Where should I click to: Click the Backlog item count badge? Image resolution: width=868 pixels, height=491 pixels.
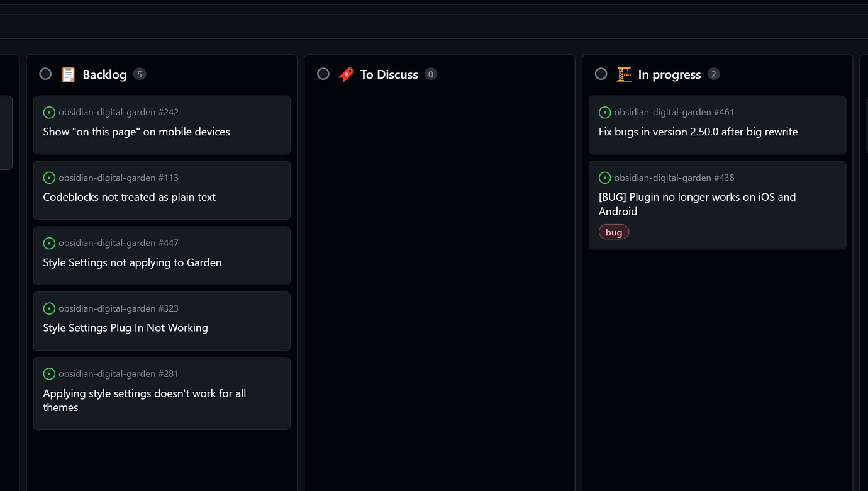click(140, 74)
